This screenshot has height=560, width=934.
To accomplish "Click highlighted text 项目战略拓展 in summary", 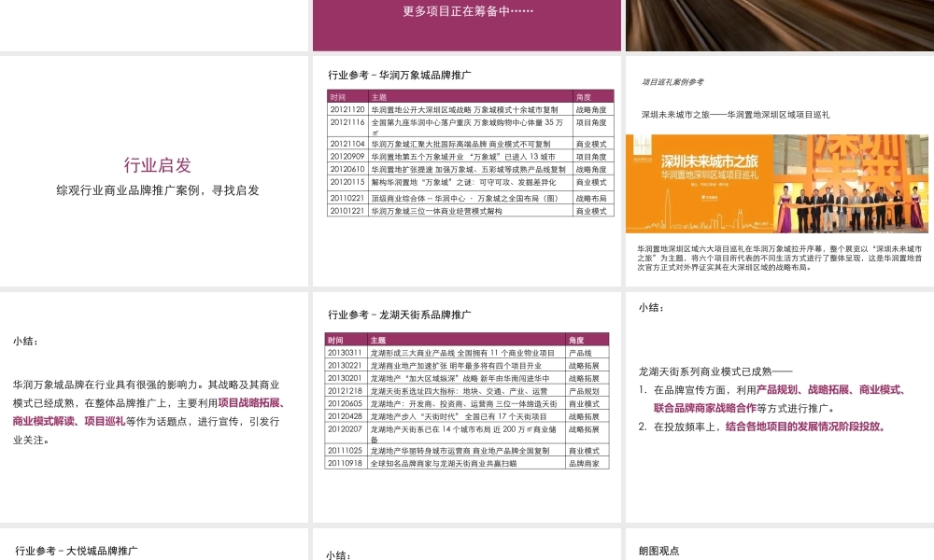I will pos(249,402).
